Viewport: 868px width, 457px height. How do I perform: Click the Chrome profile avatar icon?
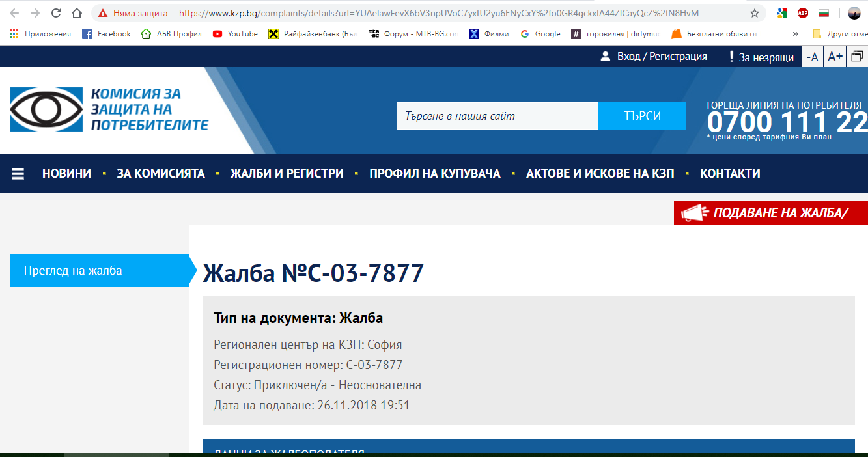click(x=854, y=13)
